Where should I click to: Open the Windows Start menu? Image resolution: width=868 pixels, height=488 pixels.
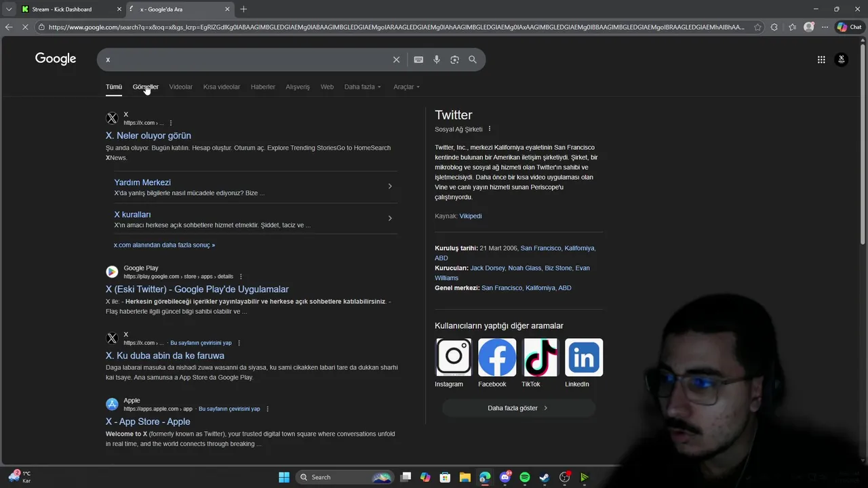tap(284, 477)
